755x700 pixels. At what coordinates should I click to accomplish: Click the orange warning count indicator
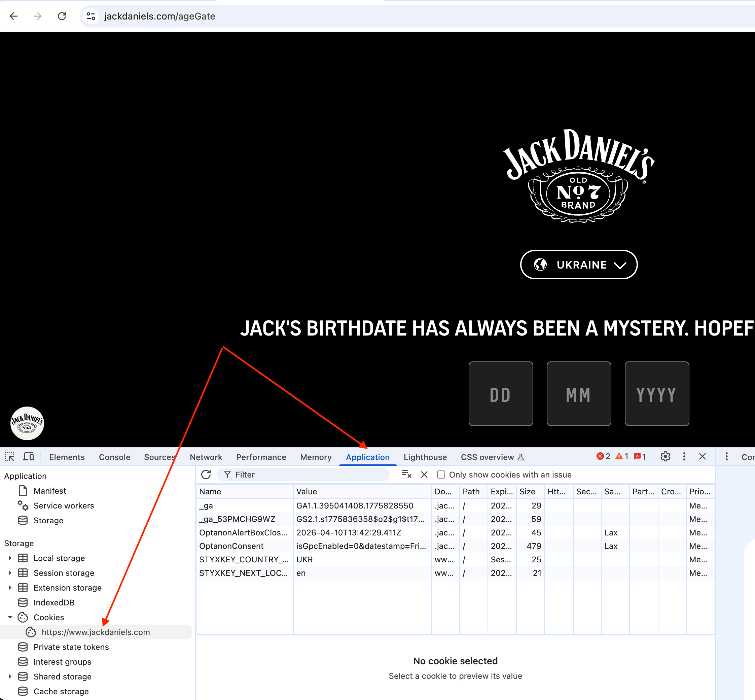point(622,456)
